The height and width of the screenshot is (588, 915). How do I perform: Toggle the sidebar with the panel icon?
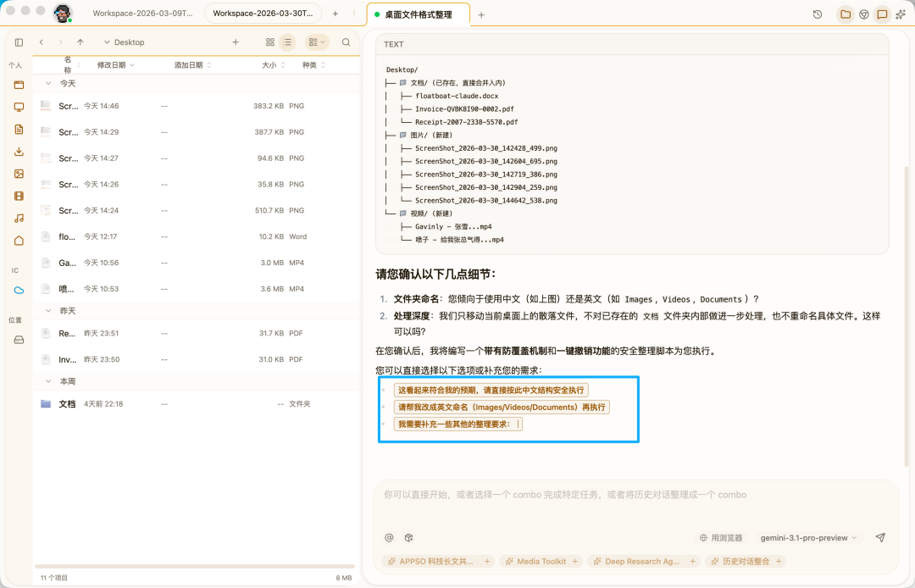19,41
